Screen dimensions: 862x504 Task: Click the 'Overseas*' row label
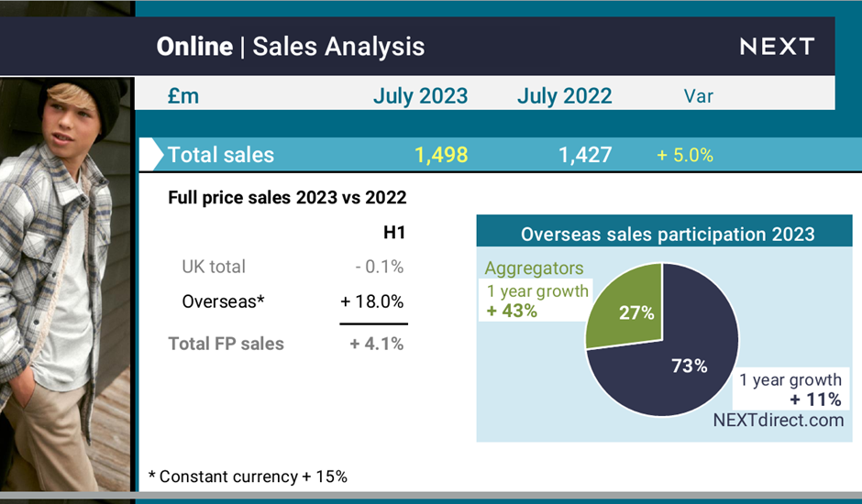click(x=223, y=301)
